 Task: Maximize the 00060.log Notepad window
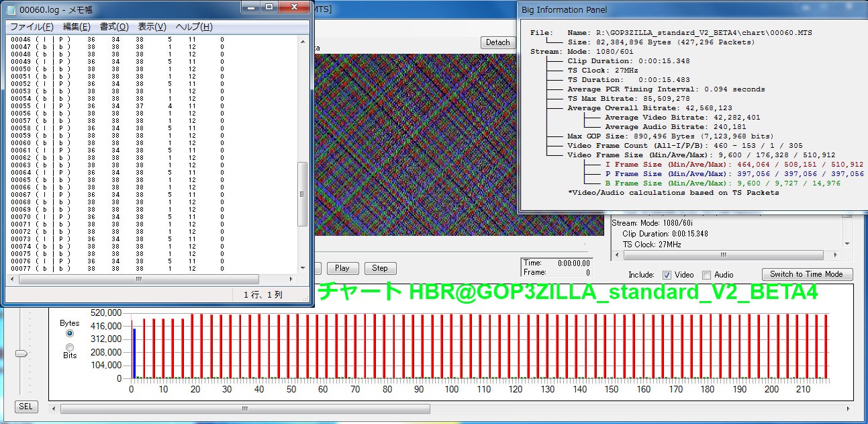(269, 7)
